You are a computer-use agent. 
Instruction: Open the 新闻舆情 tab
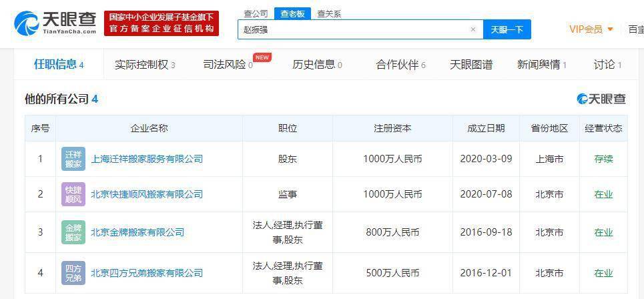[542, 65]
